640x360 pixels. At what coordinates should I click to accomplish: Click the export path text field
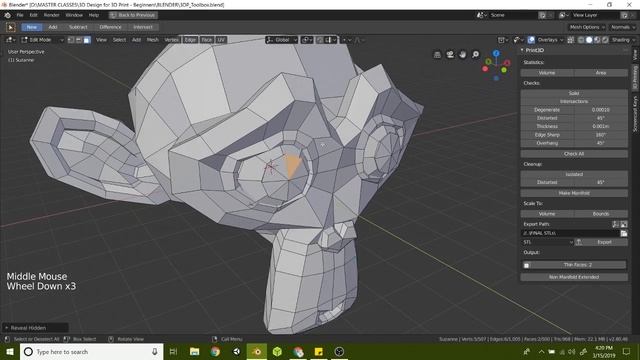tap(570, 233)
